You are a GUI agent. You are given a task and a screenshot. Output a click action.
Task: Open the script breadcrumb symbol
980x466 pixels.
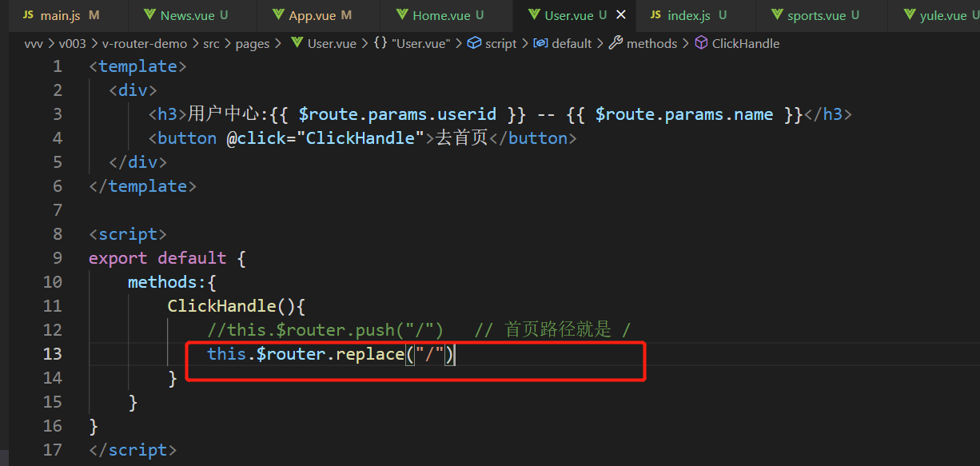[492, 43]
